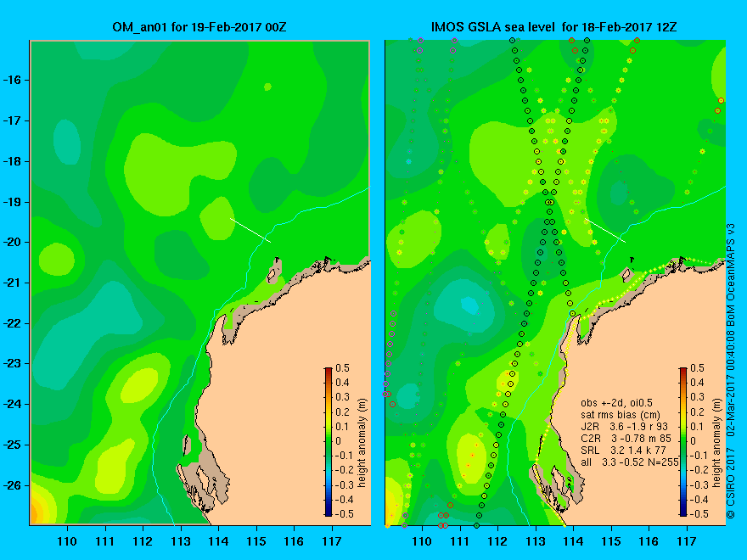Click the latitude label '-16'
The image size is (747, 560).
[10, 80]
